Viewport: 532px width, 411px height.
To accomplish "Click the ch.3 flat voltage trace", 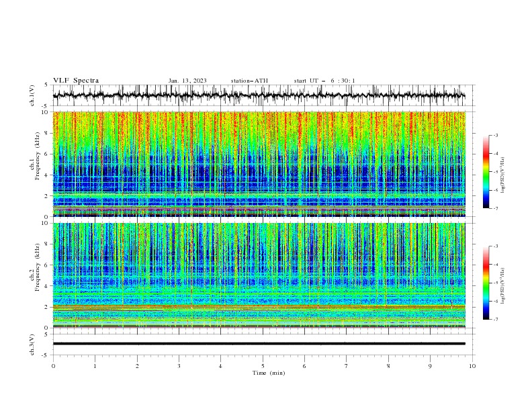I will click(259, 344).
